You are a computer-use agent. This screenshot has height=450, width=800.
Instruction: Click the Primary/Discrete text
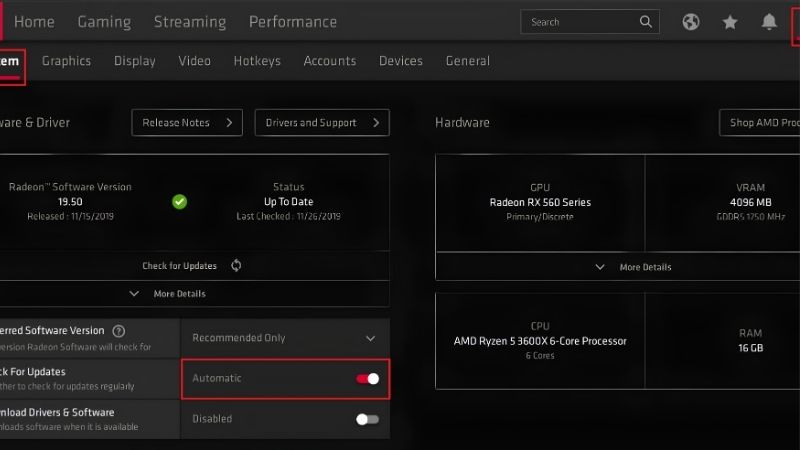click(540, 217)
